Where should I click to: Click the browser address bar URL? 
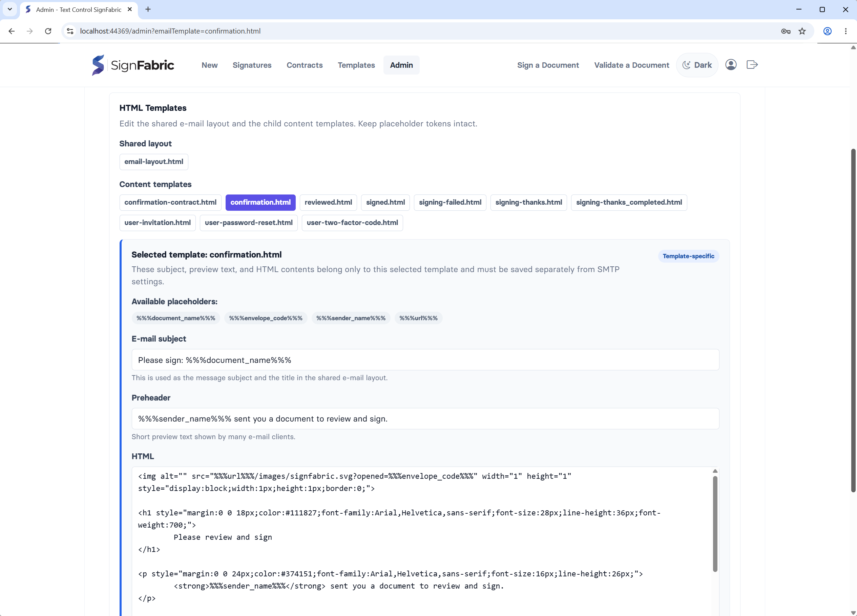point(170,31)
